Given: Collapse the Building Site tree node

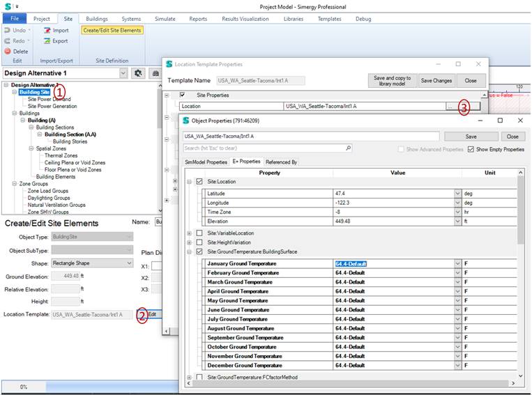Looking at the screenshot, I should (x=14, y=92).
